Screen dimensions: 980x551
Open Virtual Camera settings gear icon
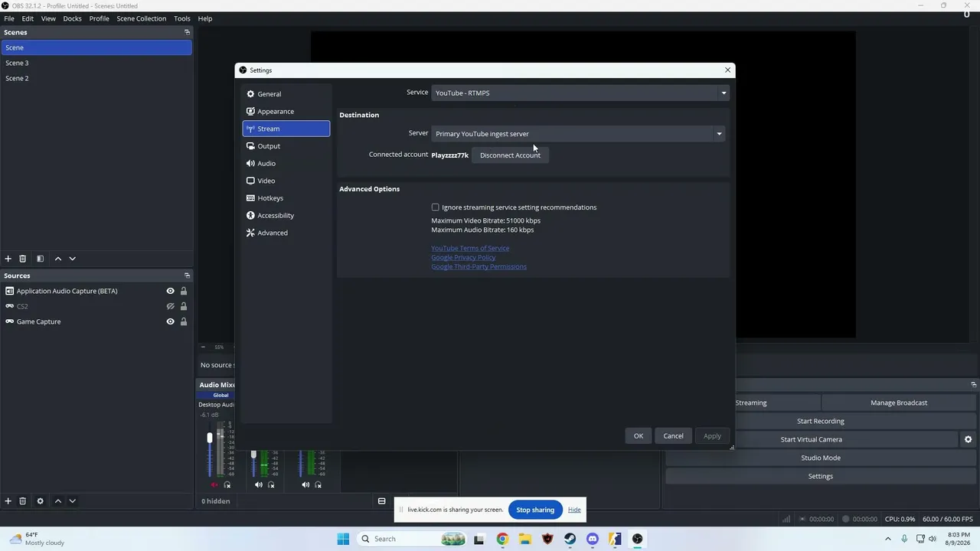pos(968,439)
